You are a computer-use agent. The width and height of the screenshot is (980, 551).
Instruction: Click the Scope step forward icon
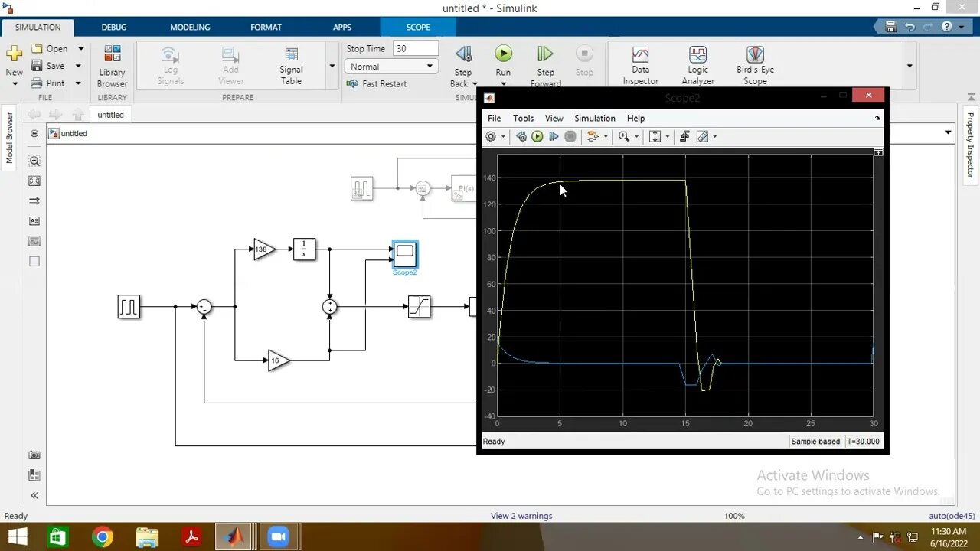pyautogui.click(x=554, y=136)
